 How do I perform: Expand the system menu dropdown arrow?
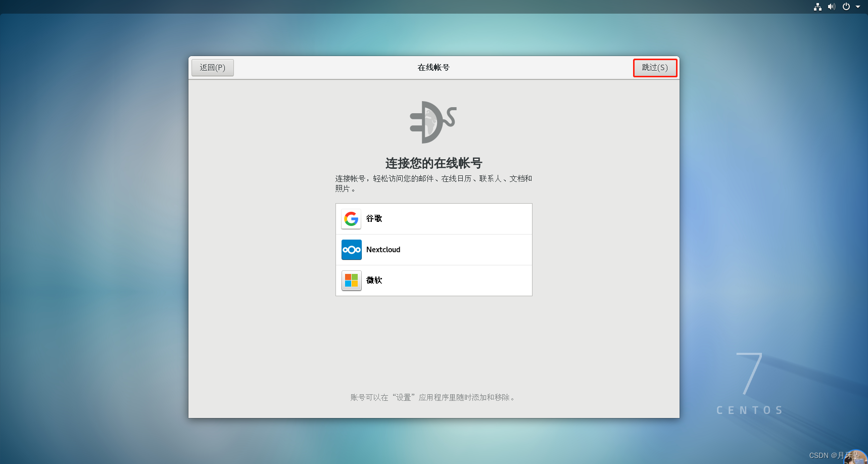pos(858,7)
